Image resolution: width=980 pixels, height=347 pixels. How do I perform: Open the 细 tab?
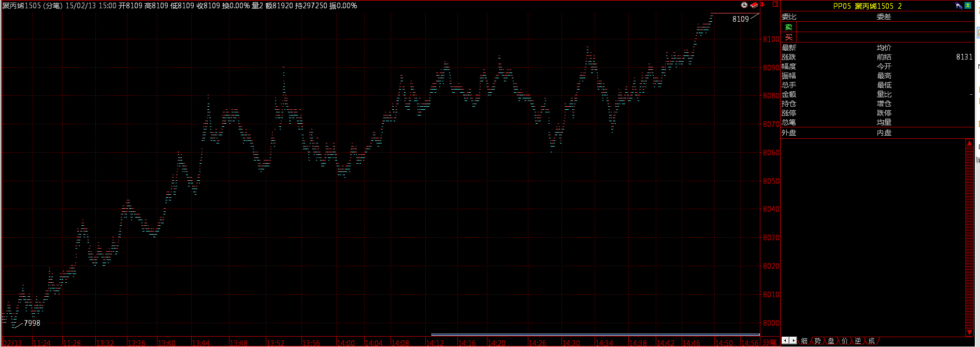click(804, 341)
